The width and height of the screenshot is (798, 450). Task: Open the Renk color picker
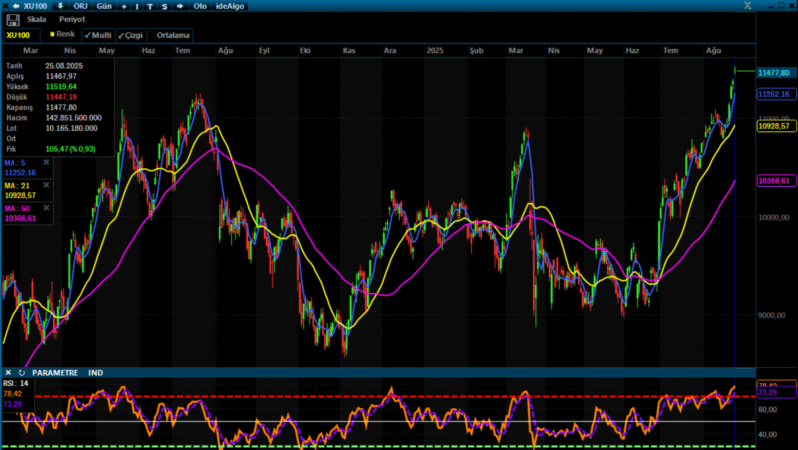[x=63, y=35]
